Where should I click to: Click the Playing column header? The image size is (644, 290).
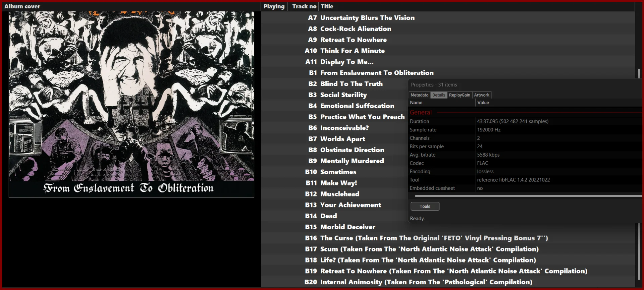click(274, 6)
